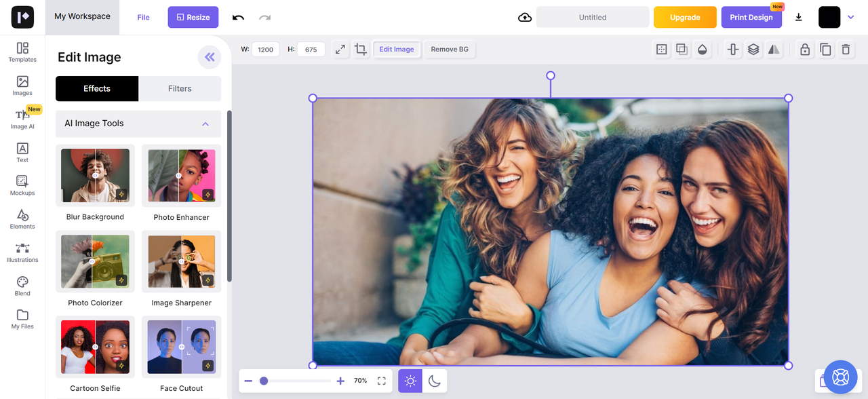Collapse the AI Image Tools section
Viewport: 868px width, 399px height.
click(x=205, y=124)
